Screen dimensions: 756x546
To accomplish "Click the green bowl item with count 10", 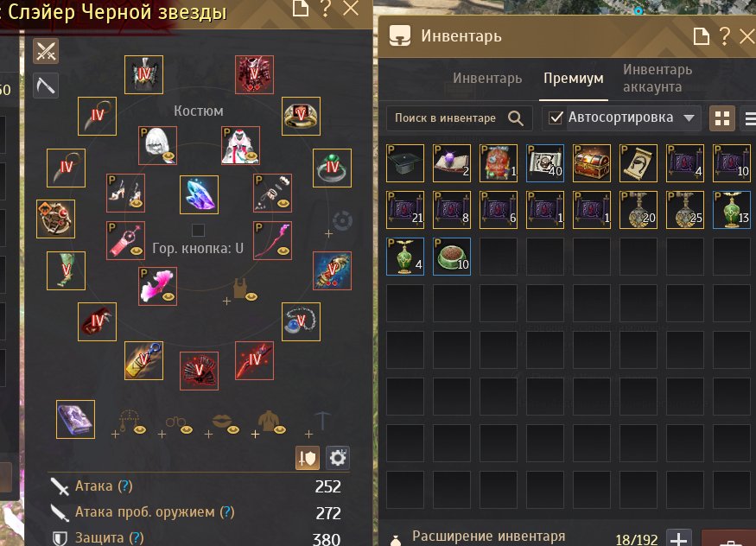I will tap(452, 257).
